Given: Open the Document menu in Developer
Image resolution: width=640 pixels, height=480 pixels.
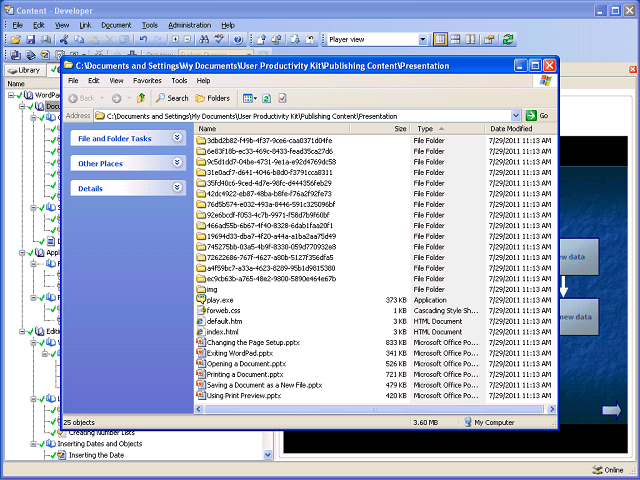Looking at the screenshot, I should pyautogui.click(x=116, y=25).
